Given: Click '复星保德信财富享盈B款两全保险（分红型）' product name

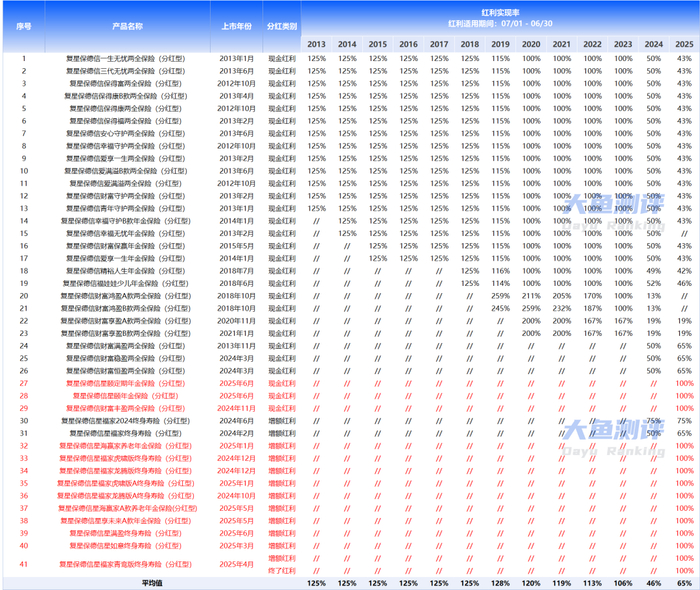Looking at the screenshot, I should 125,333.
